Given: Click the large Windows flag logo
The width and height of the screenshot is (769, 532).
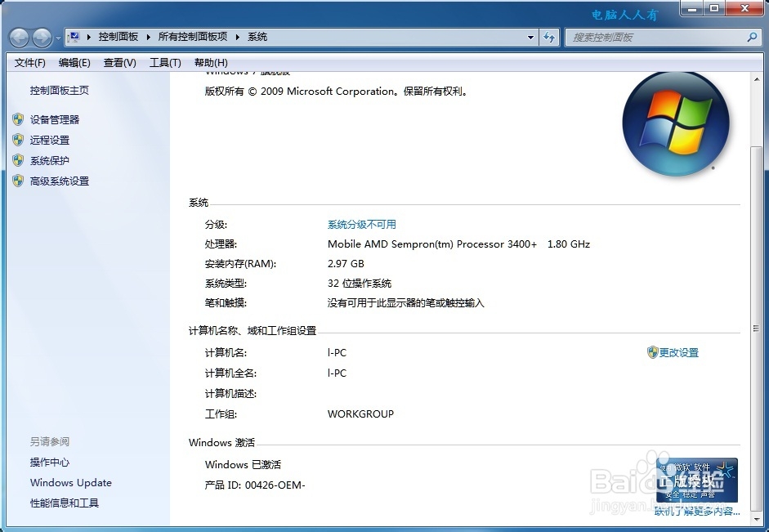Looking at the screenshot, I should pyautogui.click(x=676, y=124).
